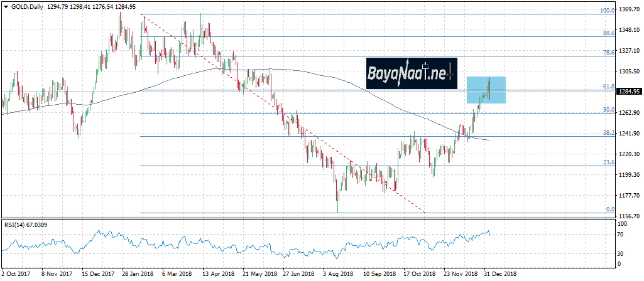This screenshot has height=281, width=644.
Task: Select the blue highlighted rectangle on chart
Action: coord(486,90)
